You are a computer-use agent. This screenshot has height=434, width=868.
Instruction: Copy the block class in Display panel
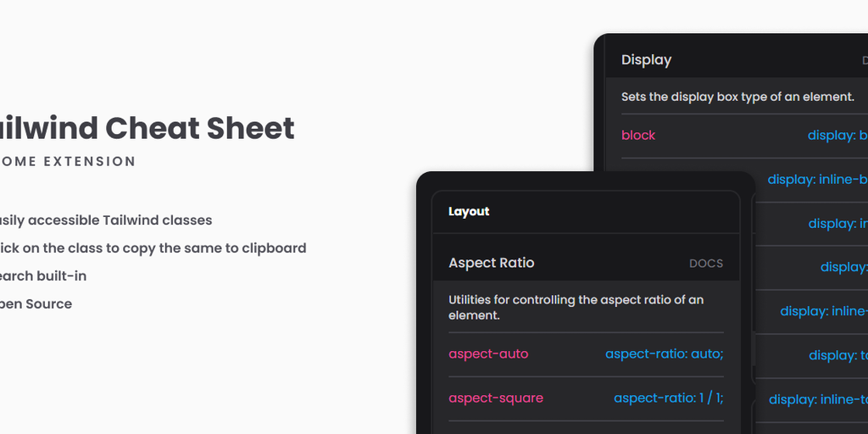click(x=638, y=135)
